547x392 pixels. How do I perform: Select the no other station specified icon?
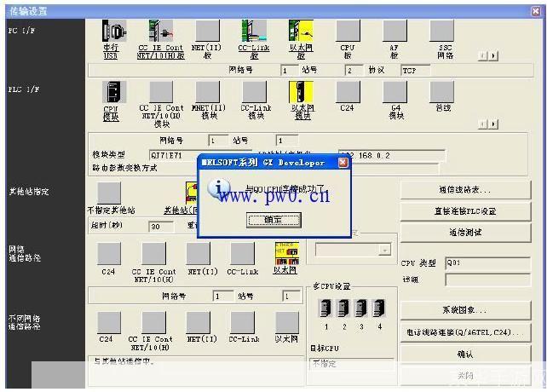pyautogui.click(x=109, y=193)
